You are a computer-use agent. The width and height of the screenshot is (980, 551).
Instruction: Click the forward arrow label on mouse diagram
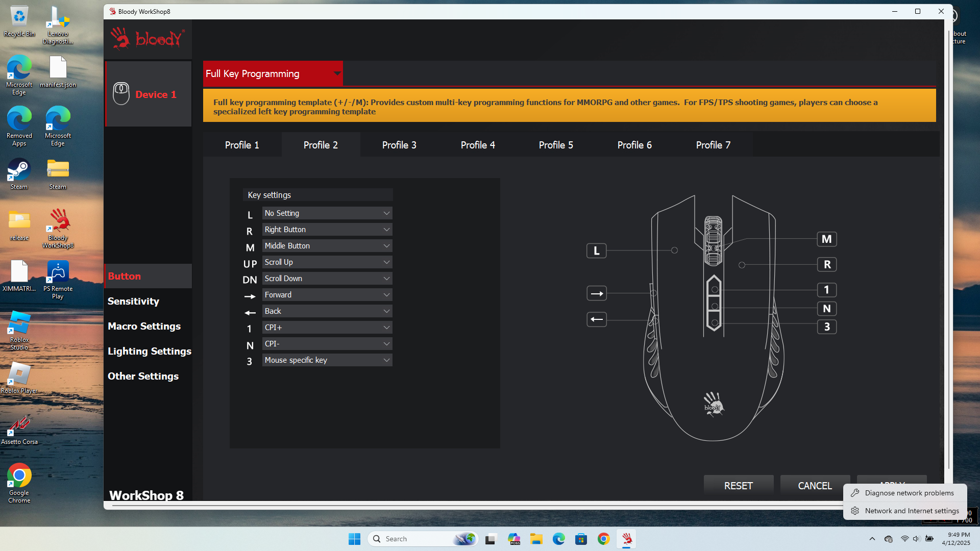596,293
